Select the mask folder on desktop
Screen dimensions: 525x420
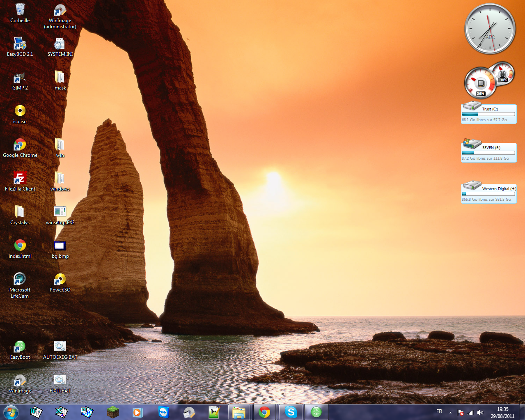pyautogui.click(x=60, y=80)
